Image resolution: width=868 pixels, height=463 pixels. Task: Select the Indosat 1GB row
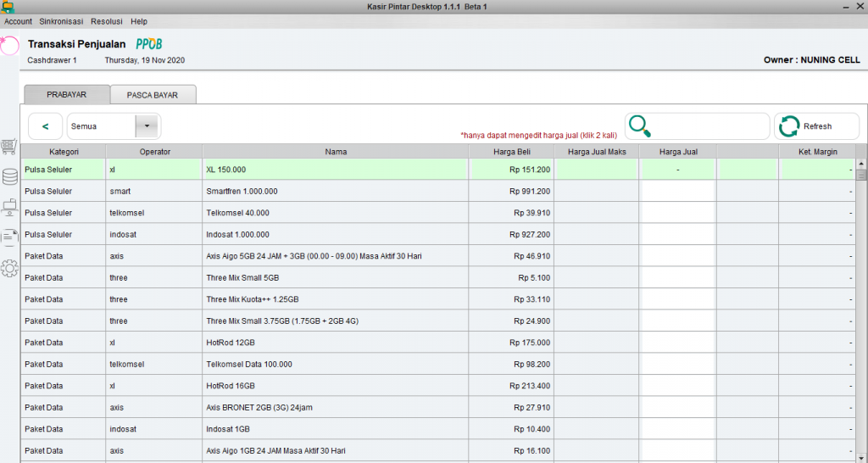[438, 429]
